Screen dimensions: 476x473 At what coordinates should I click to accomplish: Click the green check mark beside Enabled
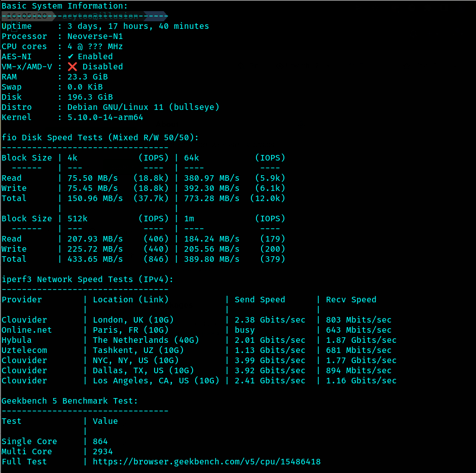(70, 57)
